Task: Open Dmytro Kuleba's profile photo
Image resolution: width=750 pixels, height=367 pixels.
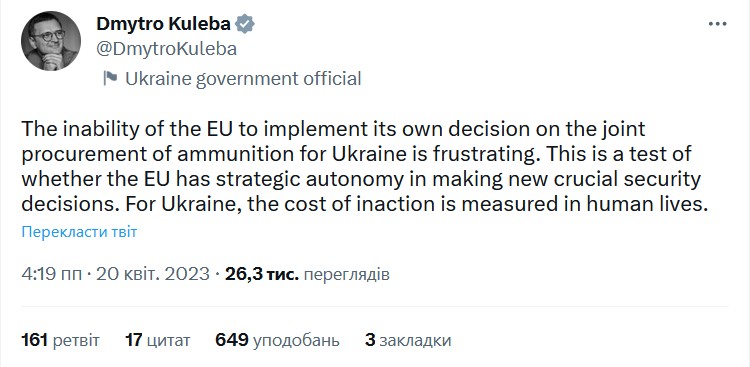Action: tap(51, 41)
